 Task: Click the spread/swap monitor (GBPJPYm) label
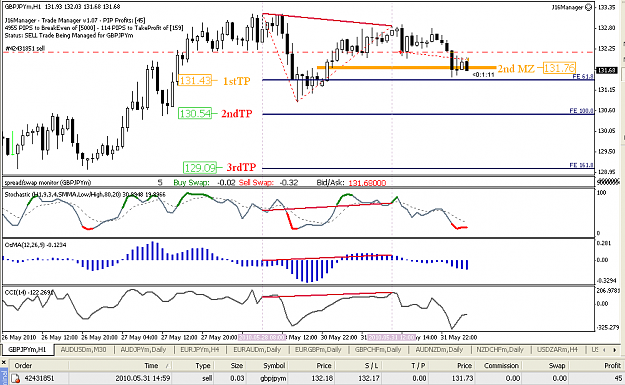[47, 183]
